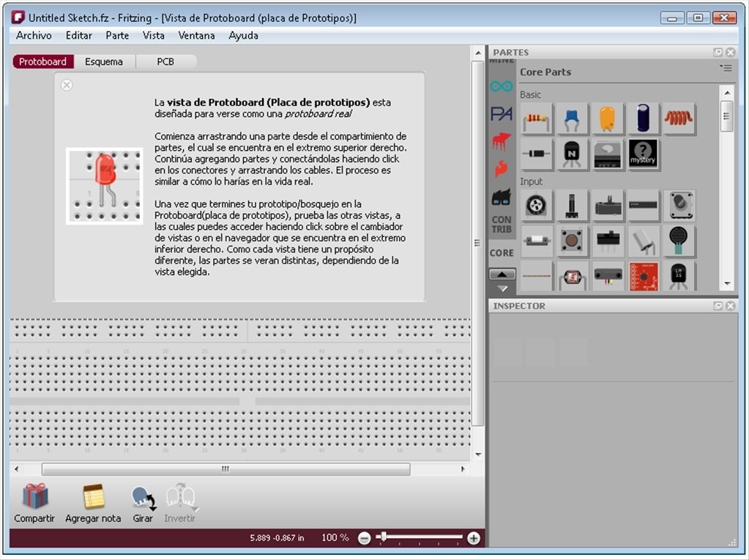Viewport: 749px width, 560px height.
Task: Select the resistor part in Basic
Action: click(537, 119)
